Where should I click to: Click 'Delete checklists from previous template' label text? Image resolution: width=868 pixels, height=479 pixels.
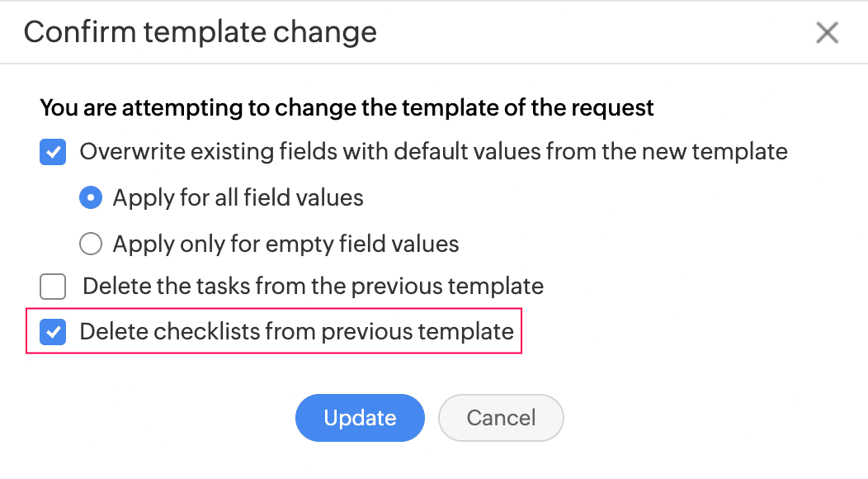pyautogui.click(x=296, y=332)
